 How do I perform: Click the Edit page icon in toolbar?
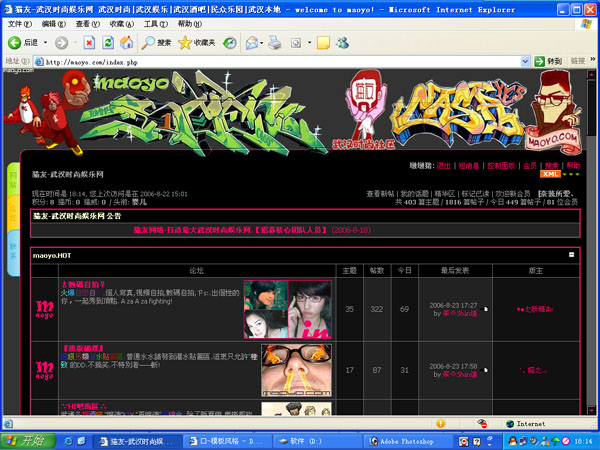pyautogui.click(x=296, y=42)
